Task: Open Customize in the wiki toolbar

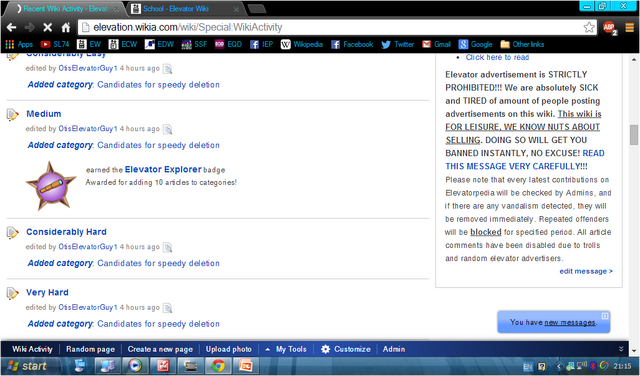Action: pos(346,349)
